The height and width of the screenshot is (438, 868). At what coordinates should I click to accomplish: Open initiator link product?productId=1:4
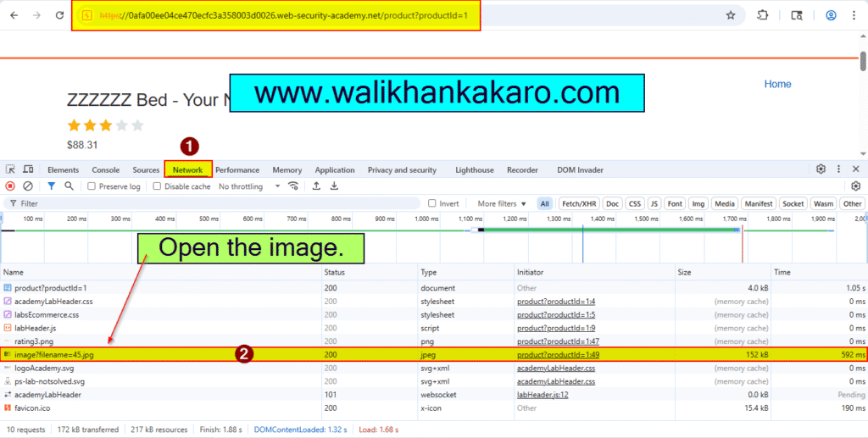[556, 302]
